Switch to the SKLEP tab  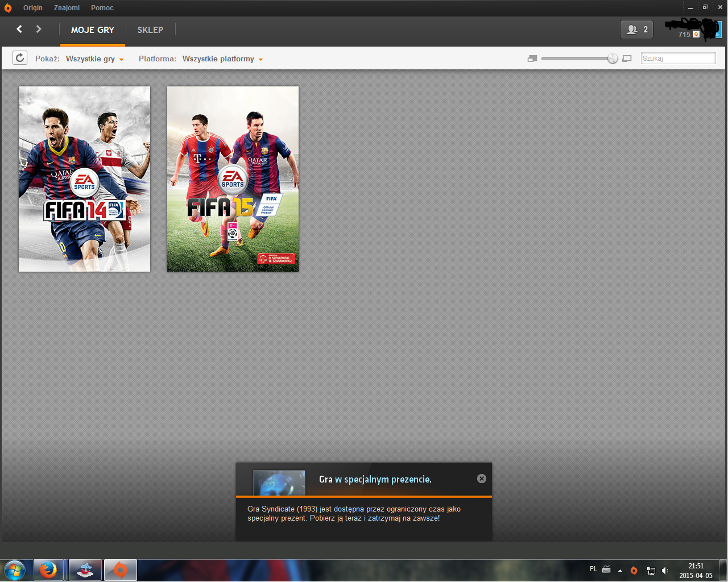click(150, 30)
